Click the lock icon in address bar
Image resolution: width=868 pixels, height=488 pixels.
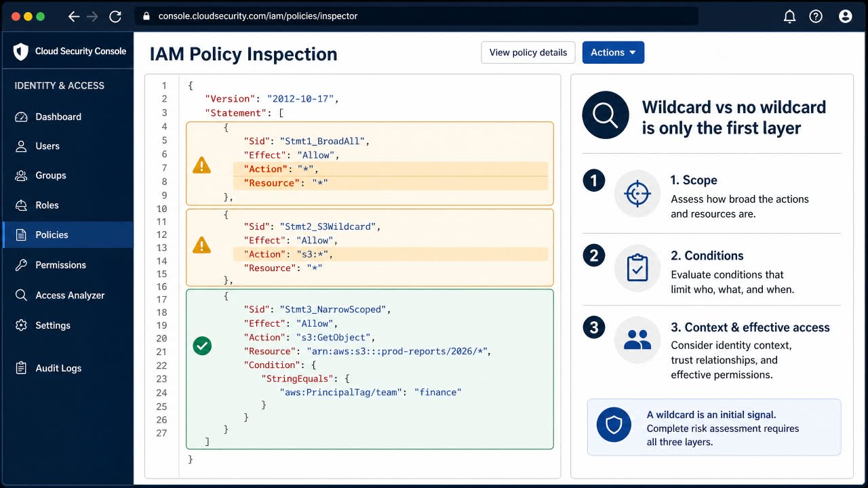[146, 16]
